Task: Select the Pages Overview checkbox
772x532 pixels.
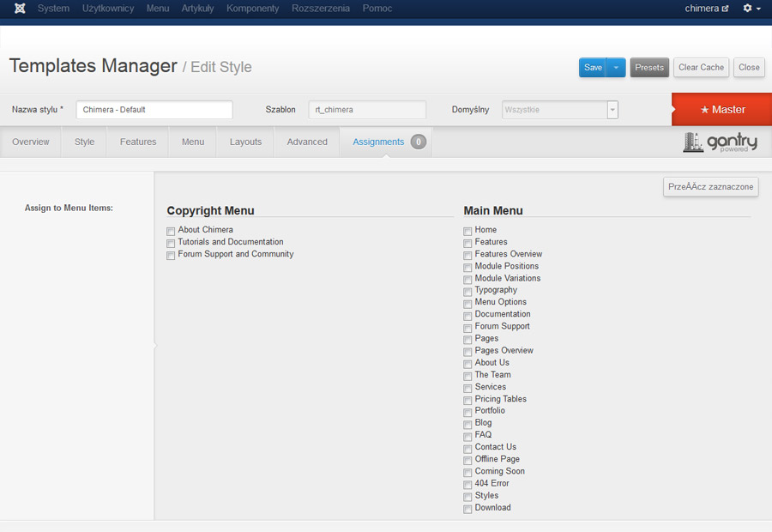Action: 467,352
